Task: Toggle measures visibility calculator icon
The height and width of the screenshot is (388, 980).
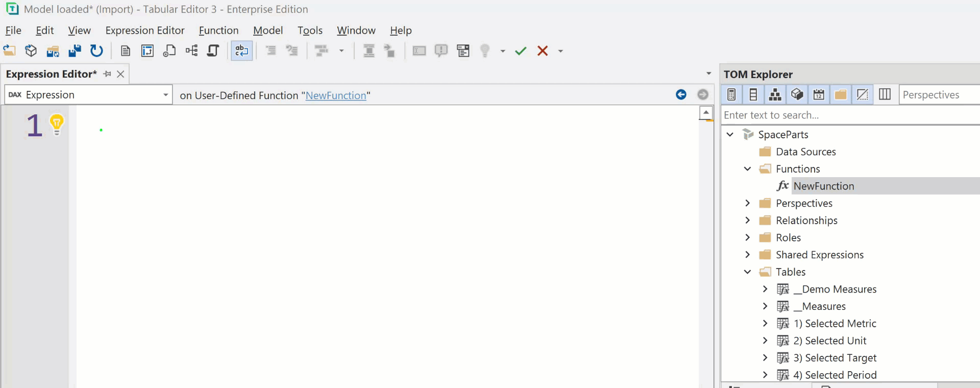Action: 731,95
